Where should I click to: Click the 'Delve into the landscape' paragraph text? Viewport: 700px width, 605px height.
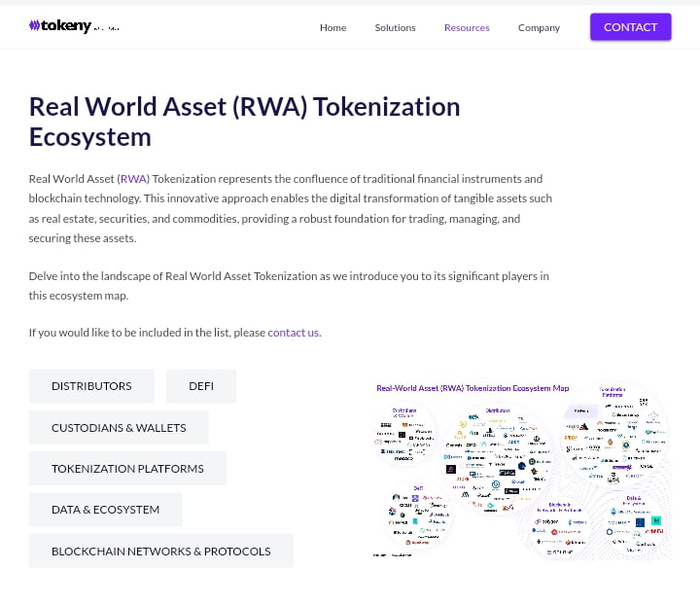point(289,286)
